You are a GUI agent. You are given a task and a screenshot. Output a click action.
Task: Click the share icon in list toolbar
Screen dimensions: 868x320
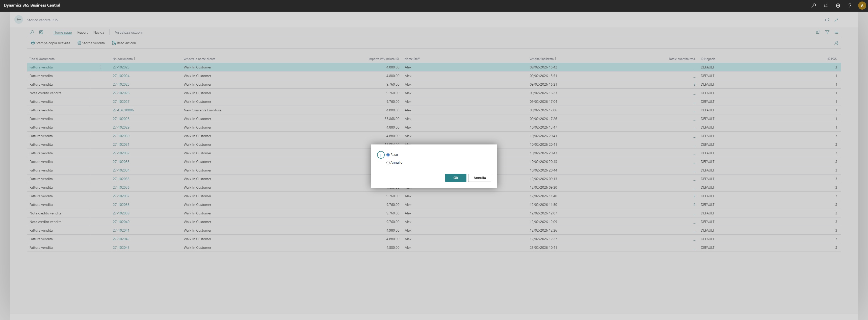[x=818, y=32]
